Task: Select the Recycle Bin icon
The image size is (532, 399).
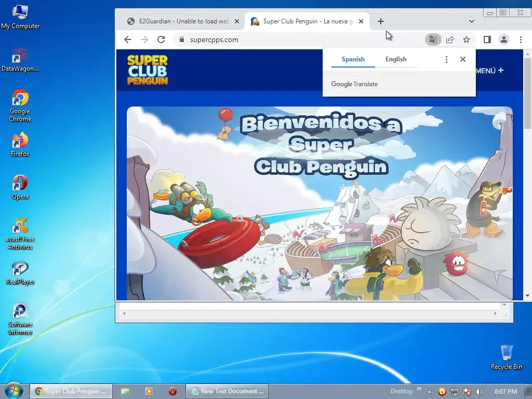Action: (x=506, y=357)
